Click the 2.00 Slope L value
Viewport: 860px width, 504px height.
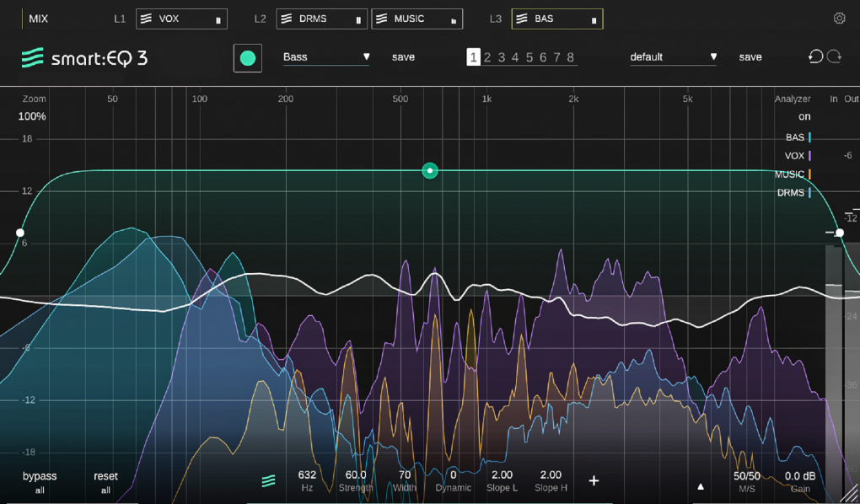pos(502,475)
